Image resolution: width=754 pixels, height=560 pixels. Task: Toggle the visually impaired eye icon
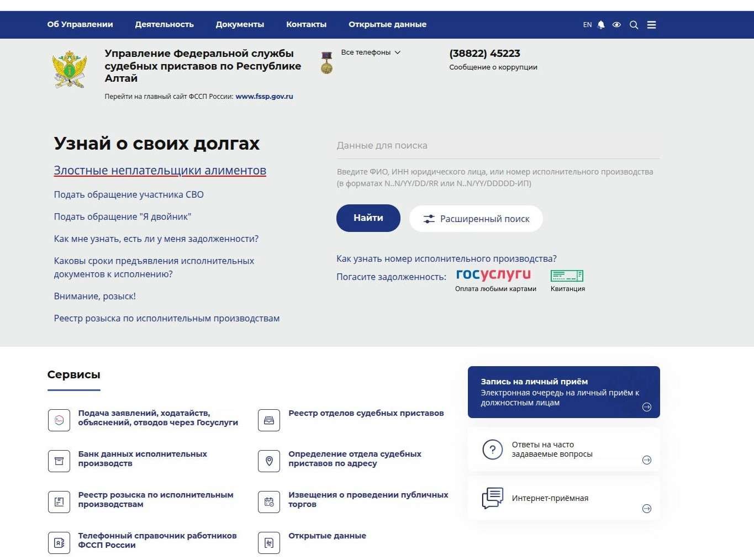click(616, 25)
